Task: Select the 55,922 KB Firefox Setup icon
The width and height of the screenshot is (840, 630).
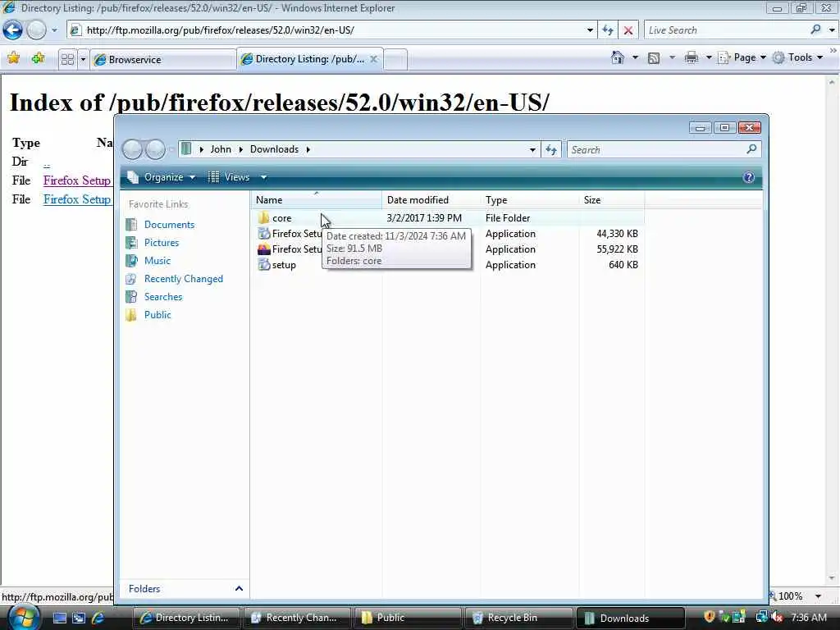Action: tap(263, 249)
